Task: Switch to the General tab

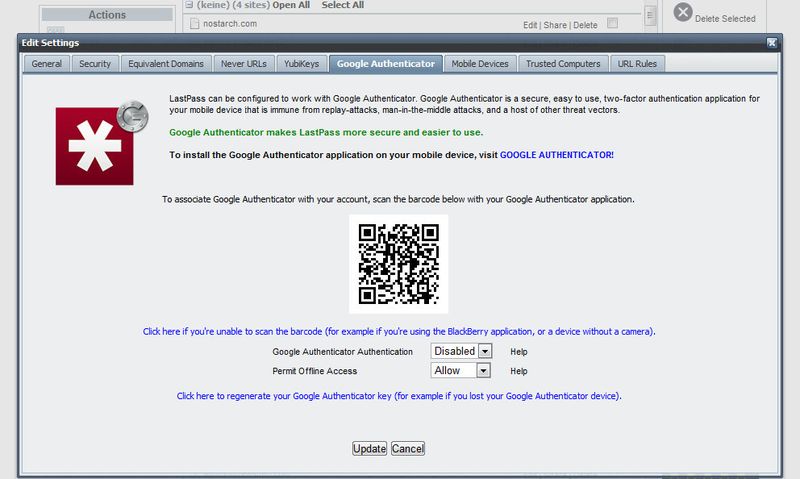Action: tap(46, 64)
